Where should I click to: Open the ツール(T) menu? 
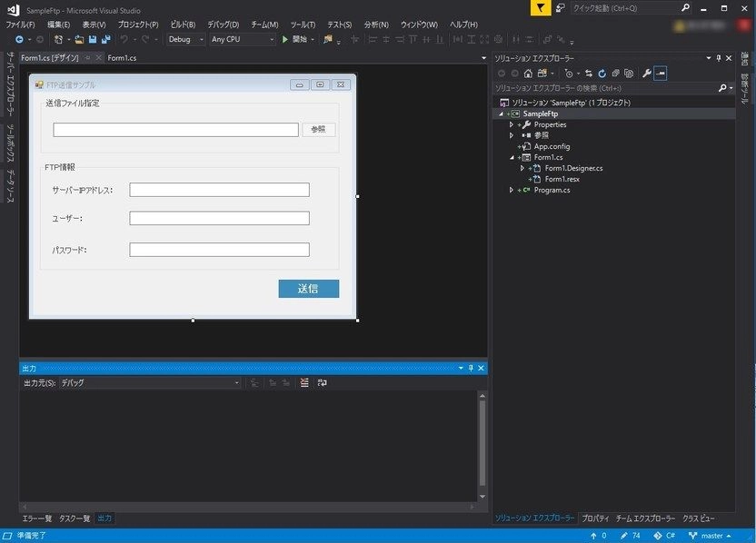pos(303,25)
